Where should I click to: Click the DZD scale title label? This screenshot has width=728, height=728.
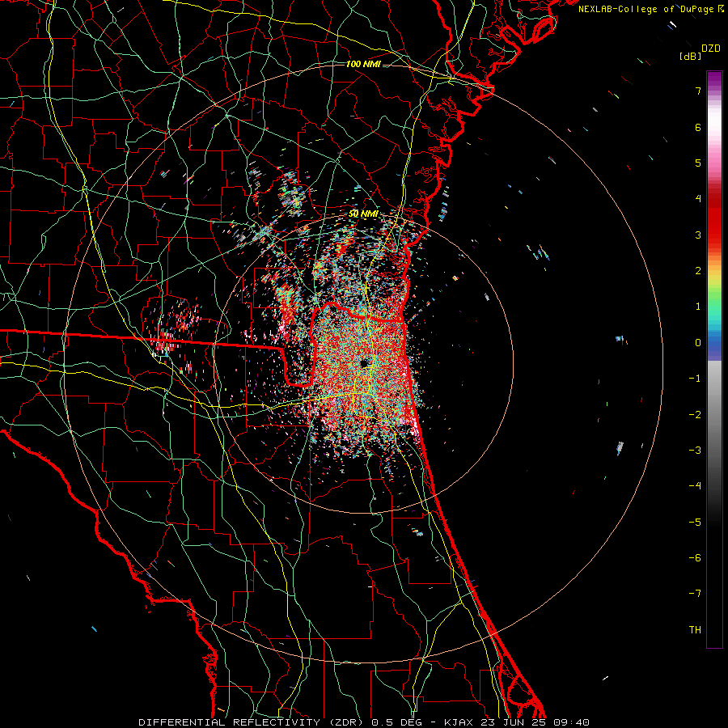[711, 49]
